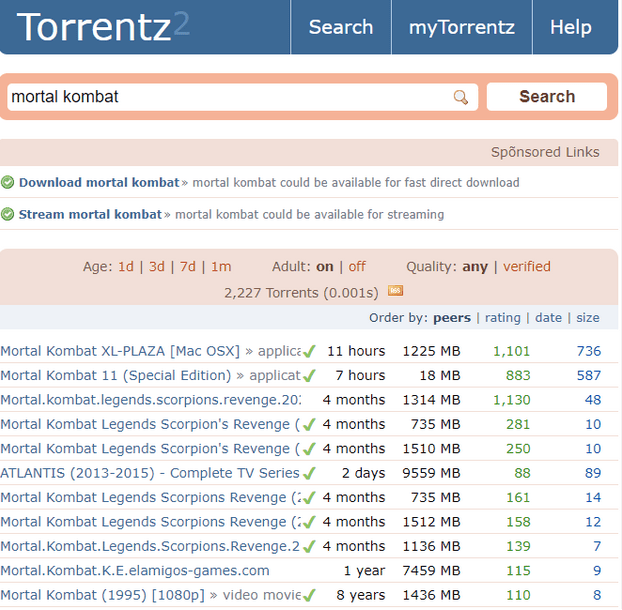Image resolution: width=622 pixels, height=610 pixels.
Task: Open Mortal Kombat 11 (Special Edition) torrent
Action: point(115,376)
